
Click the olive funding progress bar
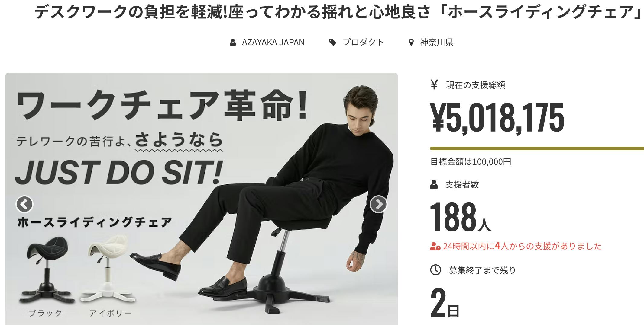click(x=537, y=148)
